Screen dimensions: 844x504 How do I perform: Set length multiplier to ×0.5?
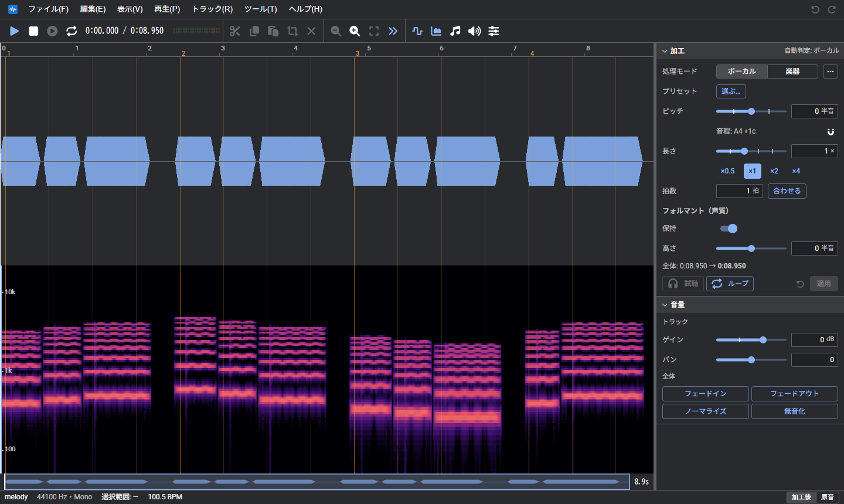click(x=727, y=171)
